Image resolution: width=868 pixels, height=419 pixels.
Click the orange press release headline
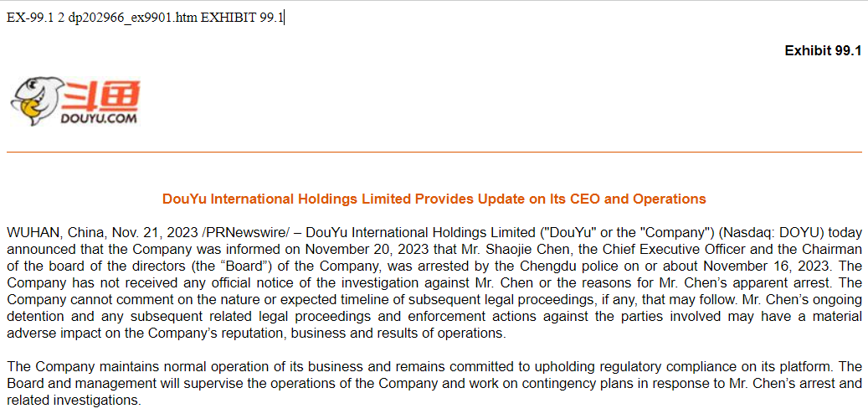[434, 199]
